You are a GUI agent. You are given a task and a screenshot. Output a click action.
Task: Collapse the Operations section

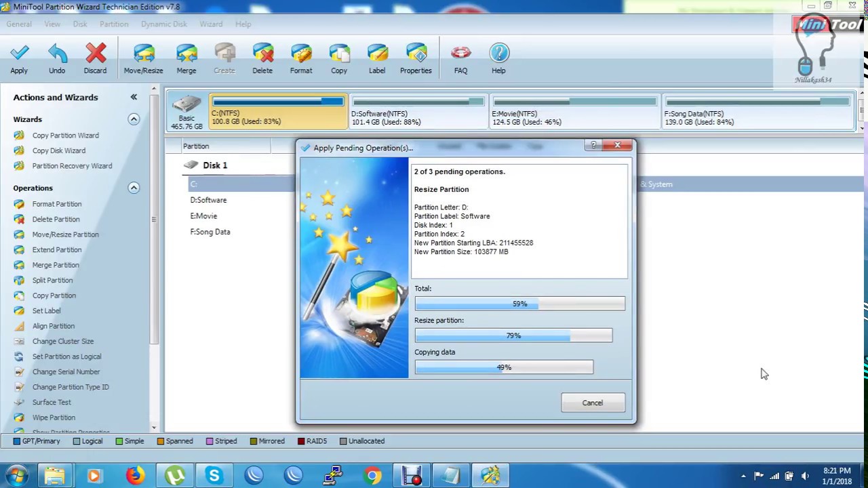tap(134, 188)
